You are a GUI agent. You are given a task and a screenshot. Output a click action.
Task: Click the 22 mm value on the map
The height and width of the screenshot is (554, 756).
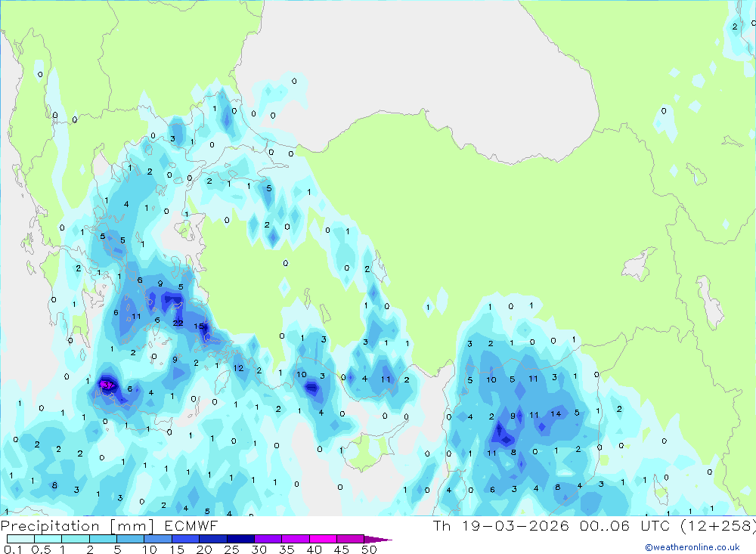178,323
